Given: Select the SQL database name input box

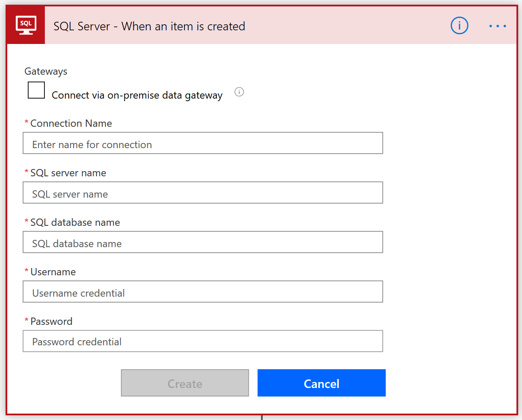Looking at the screenshot, I should tap(203, 242).
